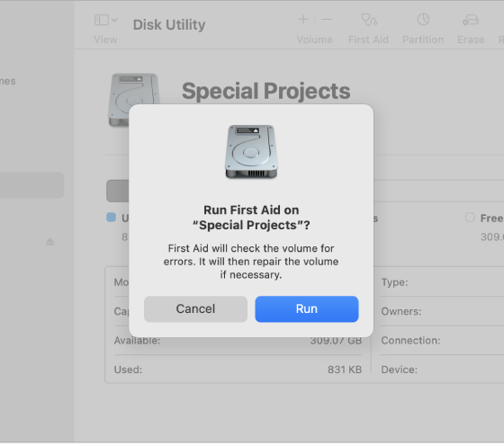
Task: Open the sidebar View icon
Action: (x=101, y=20)
